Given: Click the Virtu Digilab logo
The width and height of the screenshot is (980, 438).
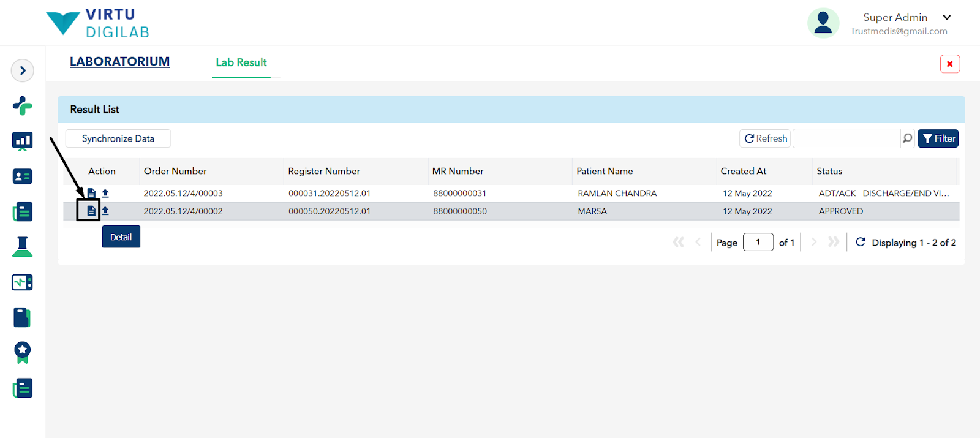Looking at the screenshot, I should tap(98, 23).
